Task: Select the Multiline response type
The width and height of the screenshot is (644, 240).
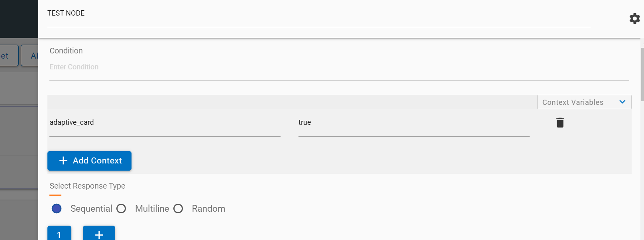Action: pos(122,209)
